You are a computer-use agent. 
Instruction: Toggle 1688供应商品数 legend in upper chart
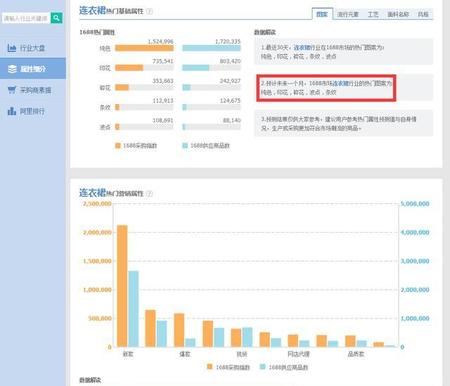(206, 146)
